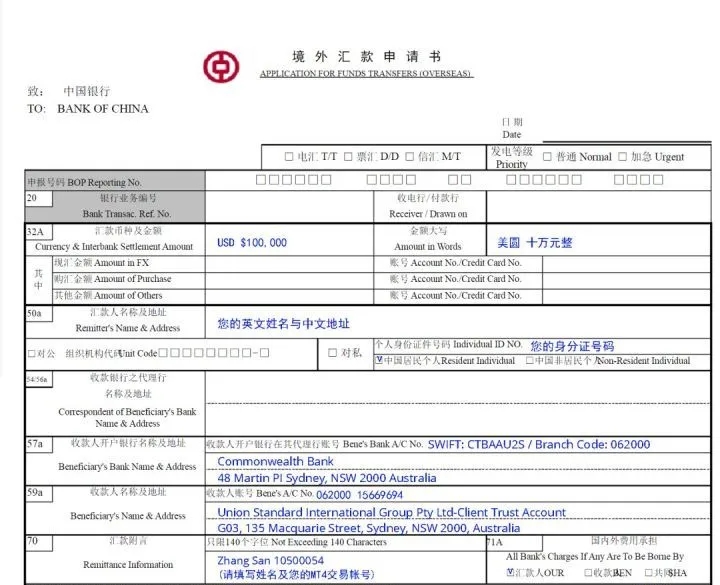Viewport: 720px width, 585px height.
Task: Click '48 Martin Pl Sydney, NSW 2000 Australia'
Action: pyautogui.click(x=326, y=478)
